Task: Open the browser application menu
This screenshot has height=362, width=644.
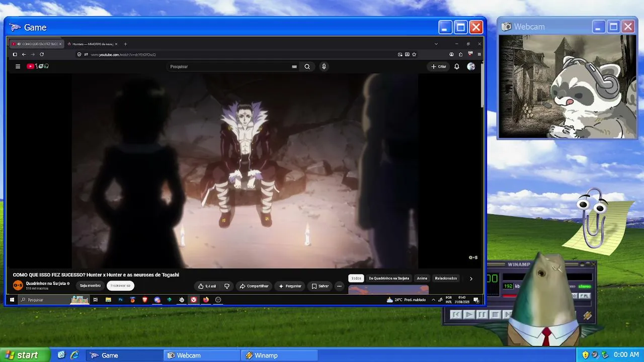Action: [x=479, y=54]
